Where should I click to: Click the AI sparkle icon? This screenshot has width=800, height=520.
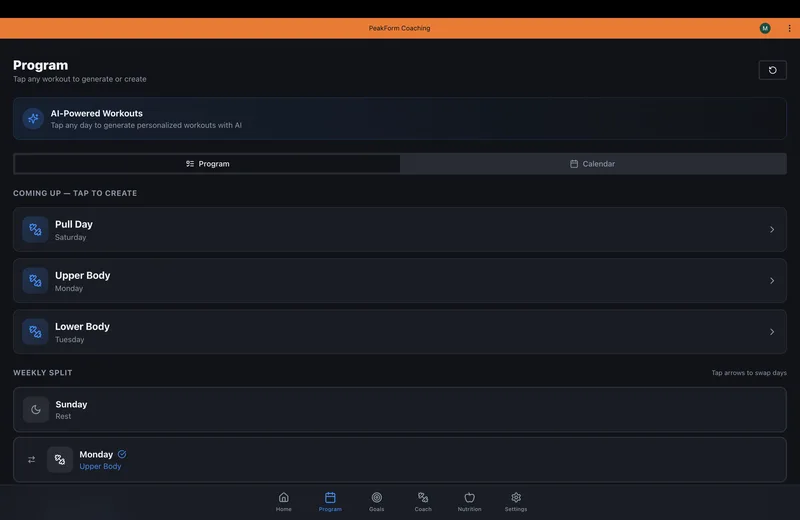33,118
